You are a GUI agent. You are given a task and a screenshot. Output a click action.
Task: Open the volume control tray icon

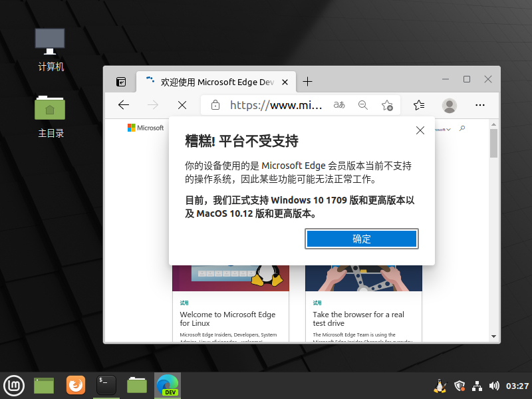pyautogui.click(x=494, y=386)
